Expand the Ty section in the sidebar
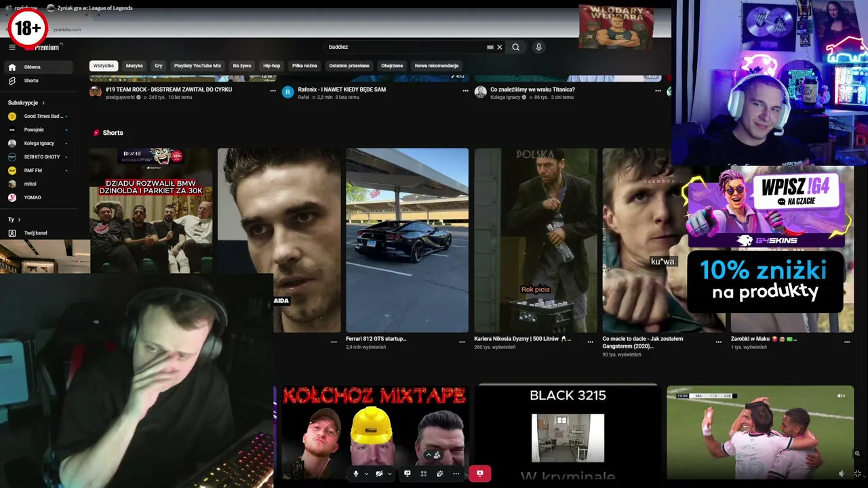This screenshot has height=488, width=868. click(14, 220)
